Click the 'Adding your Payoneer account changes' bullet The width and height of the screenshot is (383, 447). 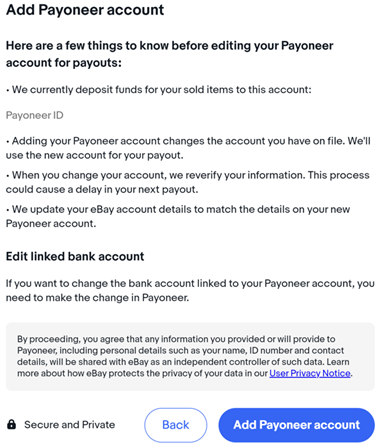coord(188,148)
